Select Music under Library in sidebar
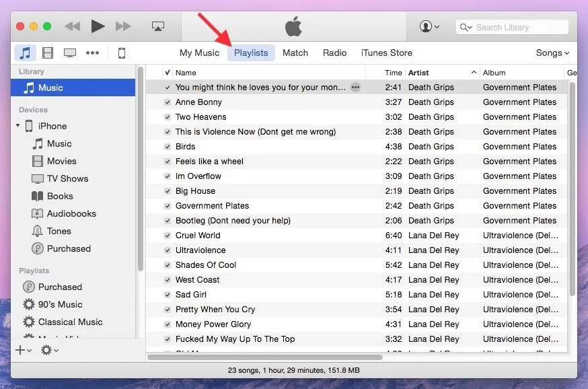Screen dimensions: 588x389 tap(73, 87)
